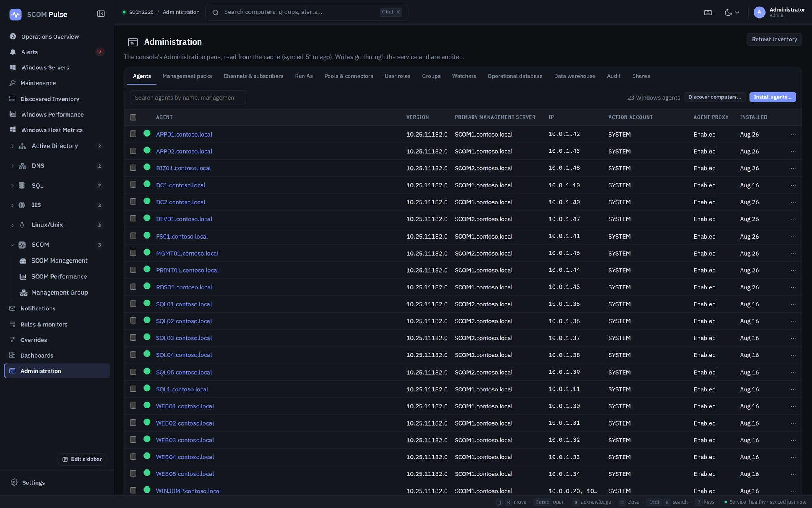This screenshot has width=812, height=508.
Task: Check the APP01.contoso.local row checkbox
Action: pos(133,134)
